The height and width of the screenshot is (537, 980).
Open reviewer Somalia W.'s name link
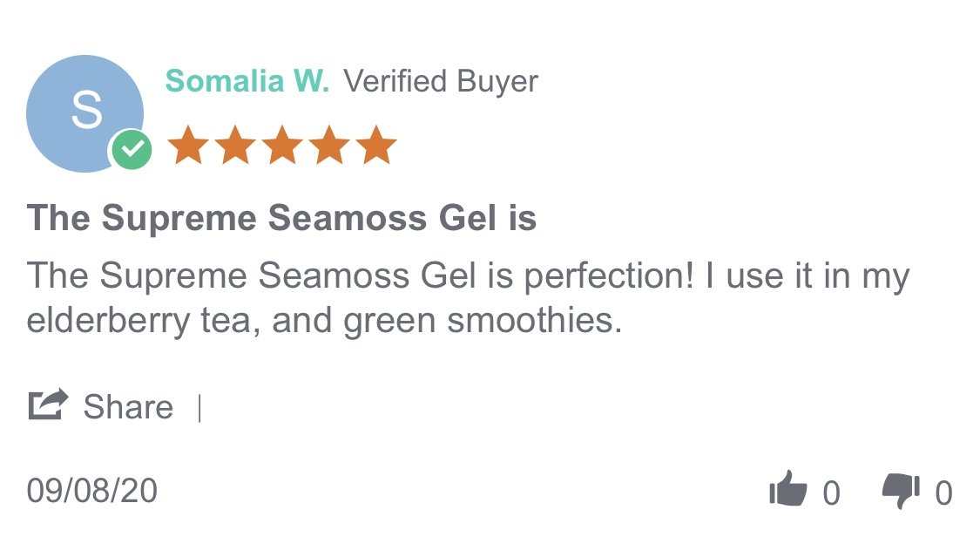pyautogui.click(x=247, y=81)
